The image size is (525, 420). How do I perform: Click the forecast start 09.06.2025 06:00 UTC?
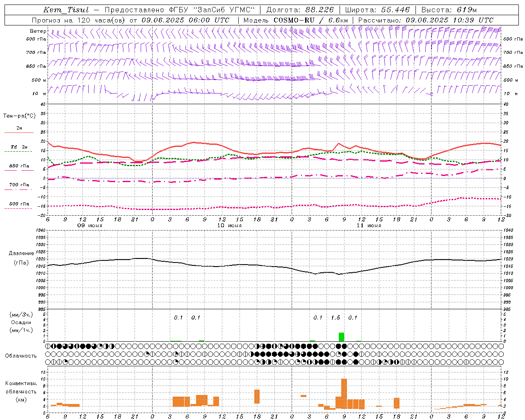[x=185, y=20]
